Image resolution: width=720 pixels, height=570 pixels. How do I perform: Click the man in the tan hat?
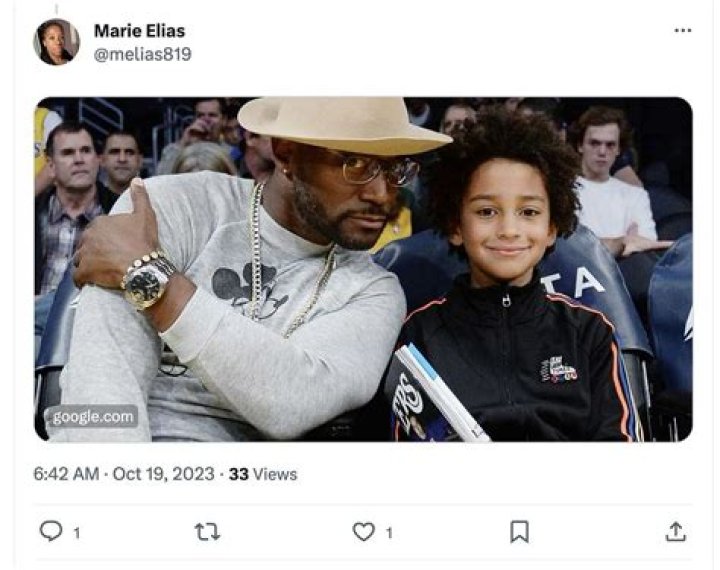pos(330,200)
